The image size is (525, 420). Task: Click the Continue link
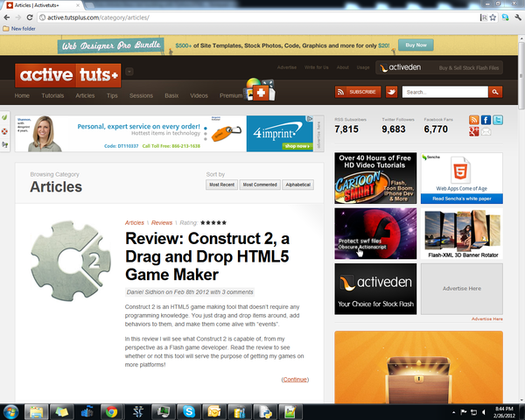click(295, 380)
